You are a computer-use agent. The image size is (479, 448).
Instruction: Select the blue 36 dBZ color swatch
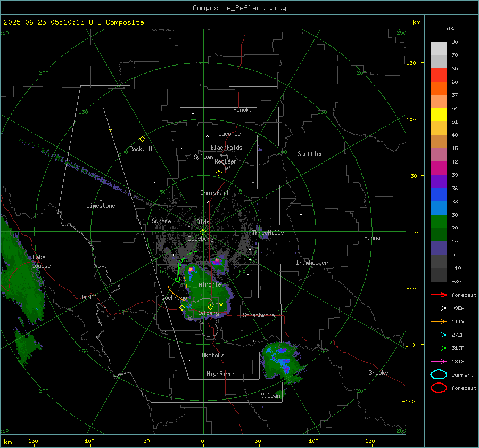(x=439, y=194)
